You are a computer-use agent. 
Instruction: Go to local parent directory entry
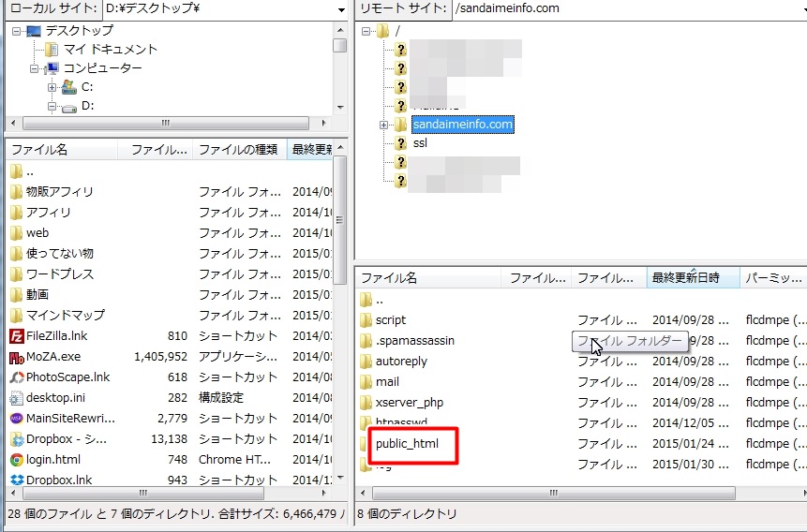tap(30, 171)
